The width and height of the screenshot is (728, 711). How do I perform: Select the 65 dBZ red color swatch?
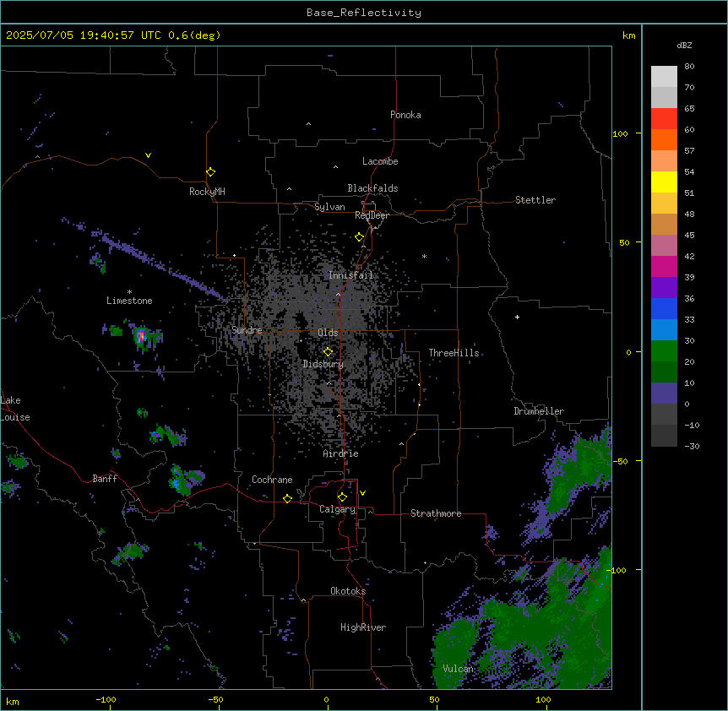[x=664, y=118]
